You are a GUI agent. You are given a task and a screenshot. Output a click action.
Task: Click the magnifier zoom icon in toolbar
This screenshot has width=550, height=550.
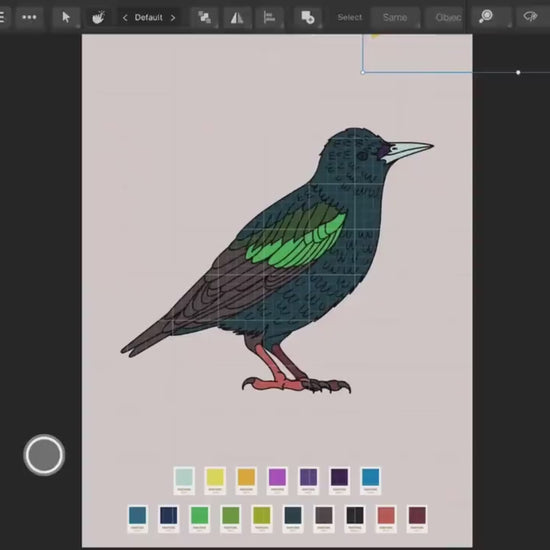tap(486, 16)
